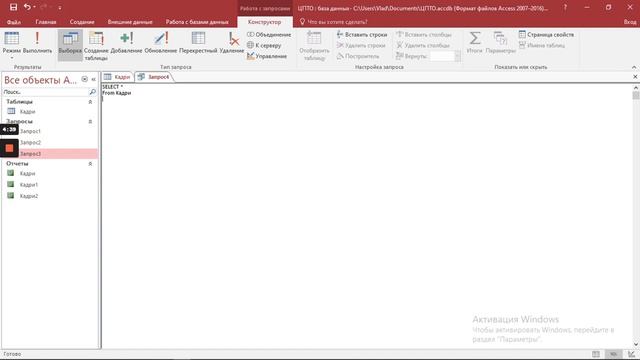Click the Кадри2 report icon
The height and width of the screenshot is (360, 640).
[x=11, y=196]
